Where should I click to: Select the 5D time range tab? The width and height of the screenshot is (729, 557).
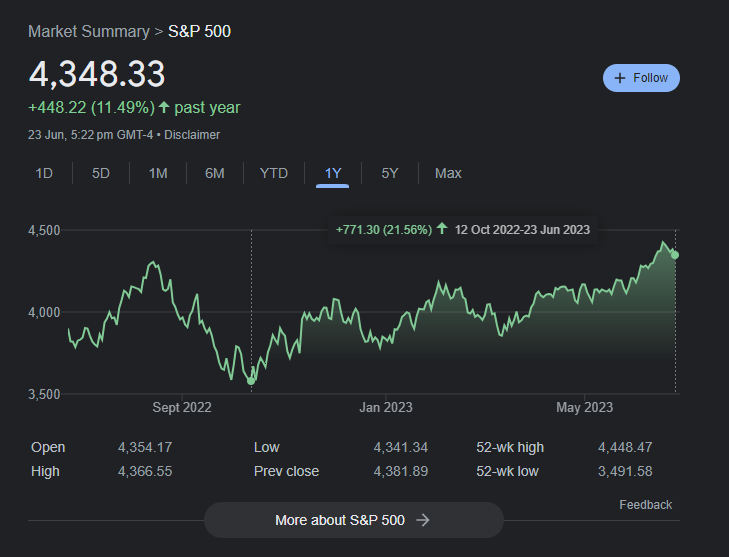(x=101, y=173)
